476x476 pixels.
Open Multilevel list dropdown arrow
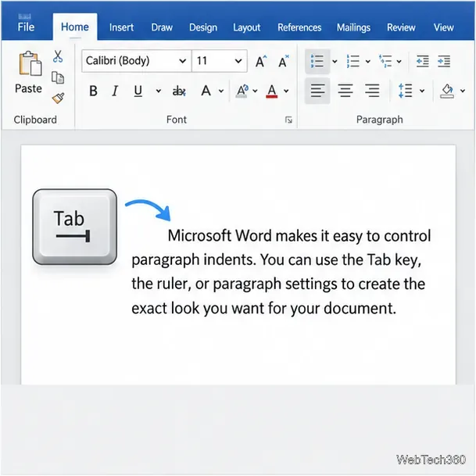coord(399,61)
